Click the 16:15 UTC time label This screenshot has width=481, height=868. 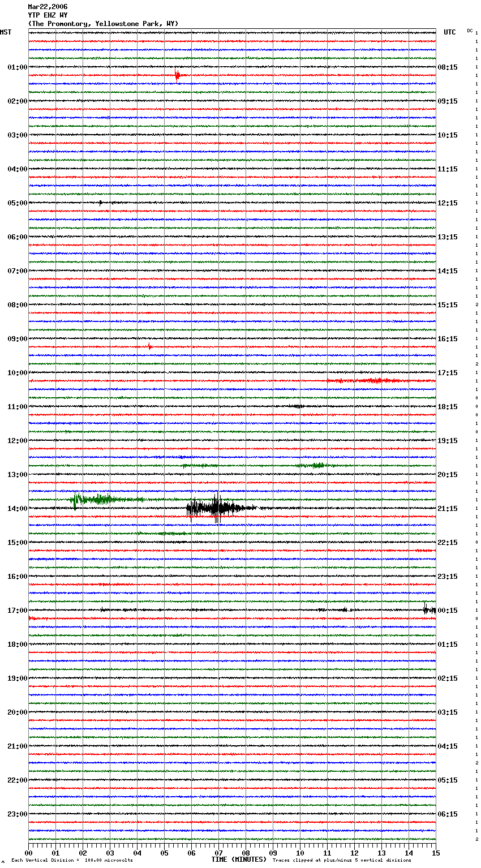pos(448,339)
